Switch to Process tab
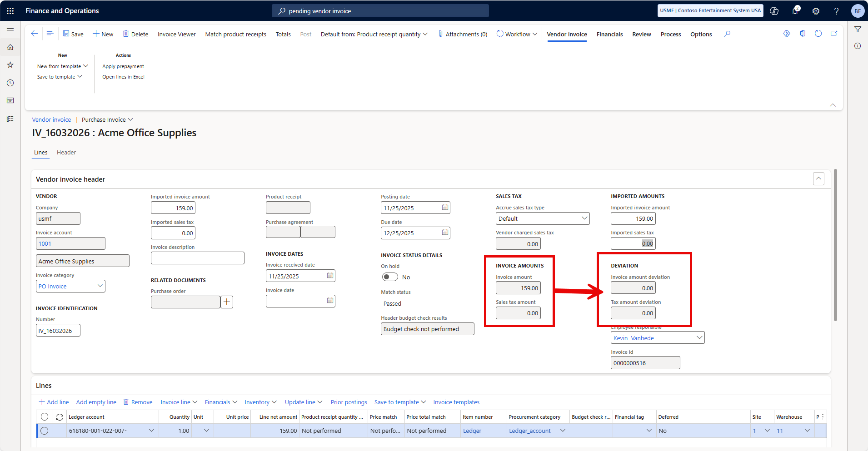Screen dimensions: 868x451 point(670,34)
